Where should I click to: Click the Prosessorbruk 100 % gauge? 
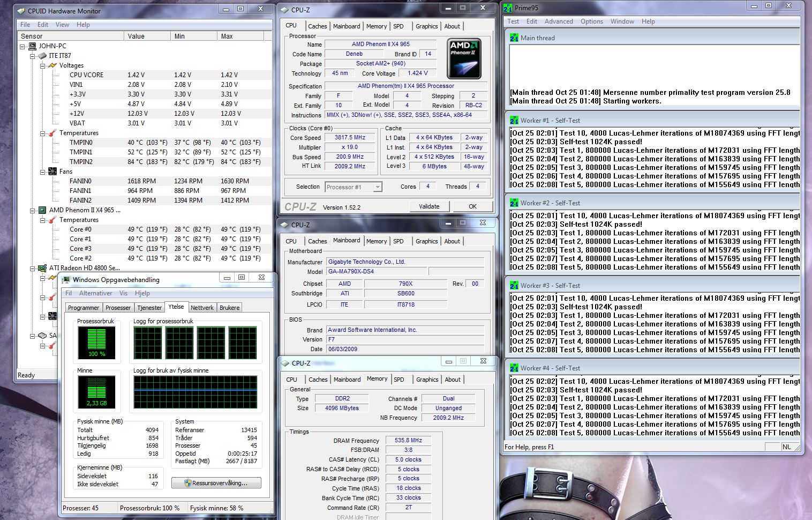[x=96, y=343]
